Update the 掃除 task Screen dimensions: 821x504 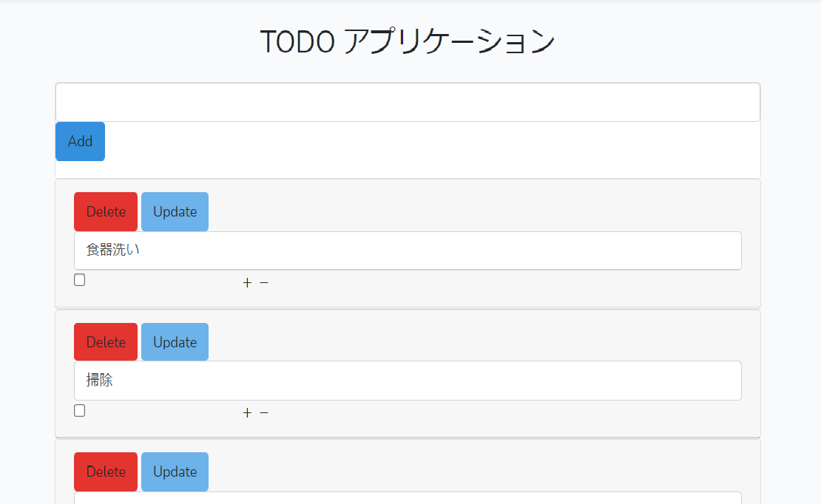175,341
